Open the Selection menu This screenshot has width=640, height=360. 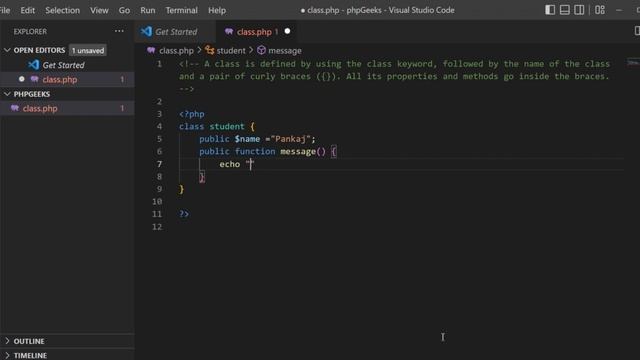[x=62, y=10]
